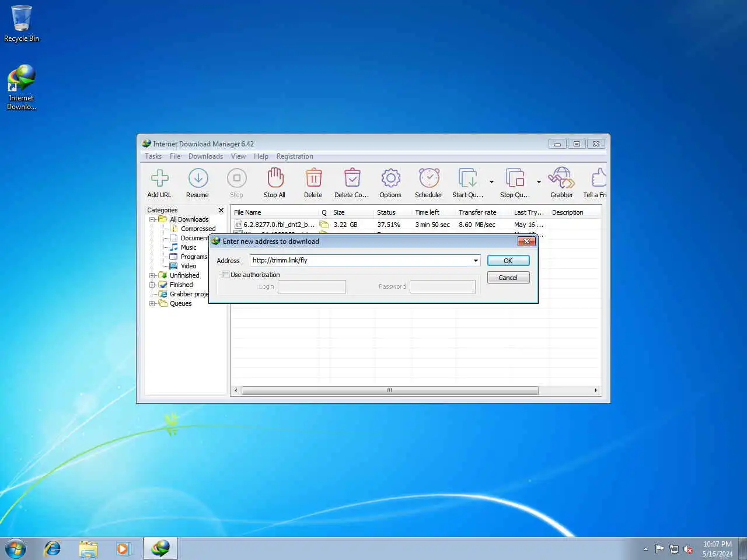Click the scrollbar right arrow
Screen dimensions: 747x560
pos(596,390)
